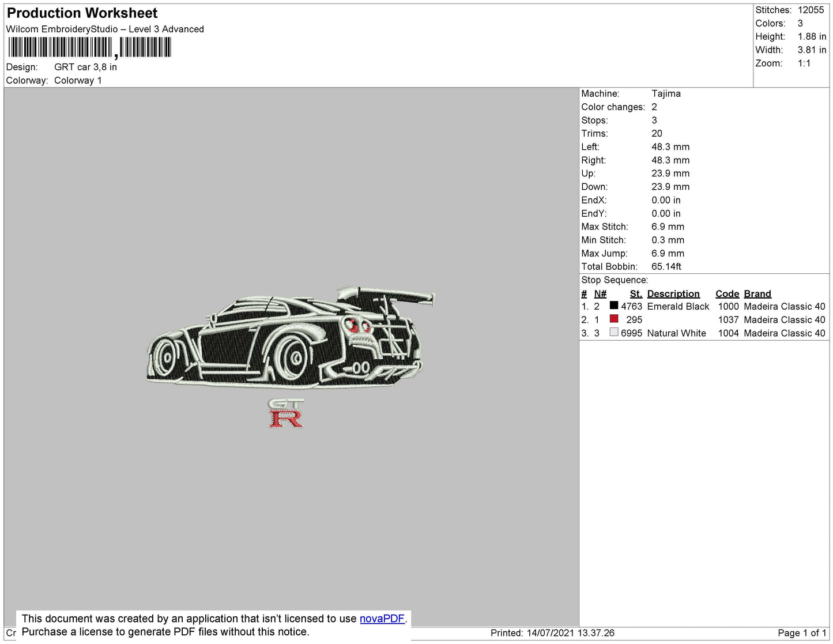The image size is (833, 644).
Task: Click the 'Brand' column header
Action: tap(757, 294)
